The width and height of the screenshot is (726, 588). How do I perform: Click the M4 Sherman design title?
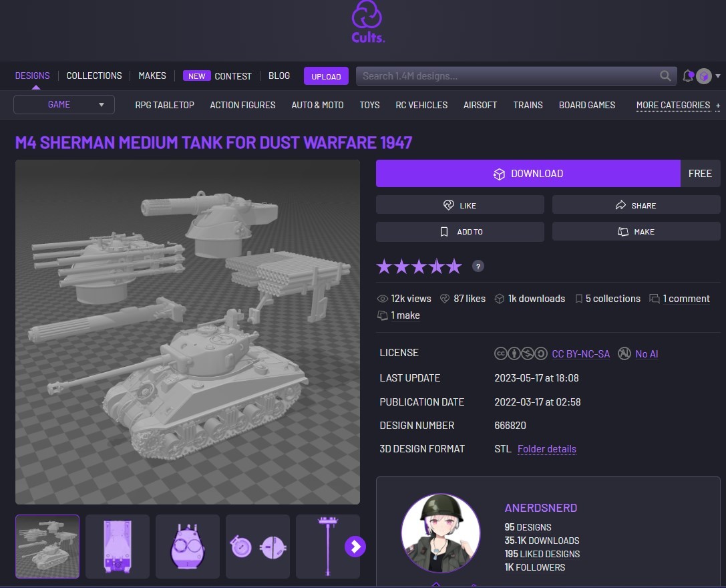[214, 143]
